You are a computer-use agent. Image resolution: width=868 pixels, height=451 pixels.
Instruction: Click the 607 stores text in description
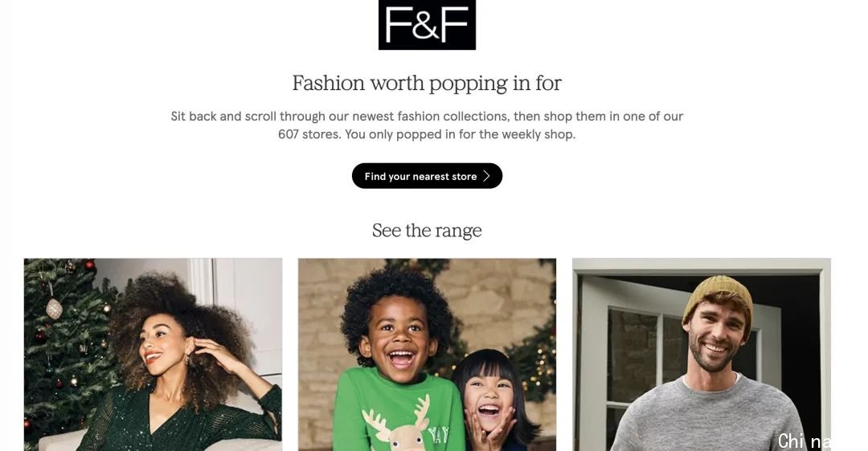click(x=309, y=134)
